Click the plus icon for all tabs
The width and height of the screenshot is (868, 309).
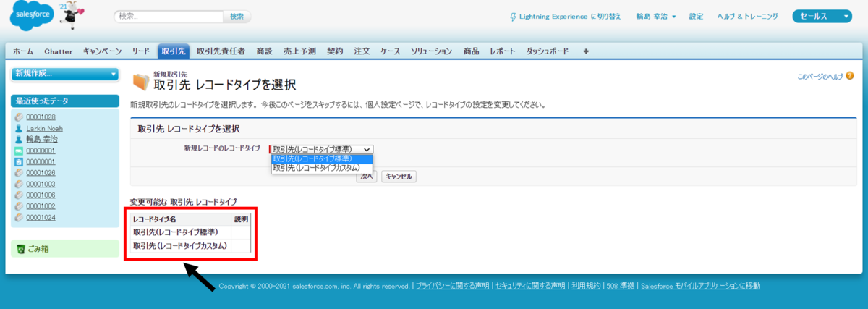[x=586, y=51]
